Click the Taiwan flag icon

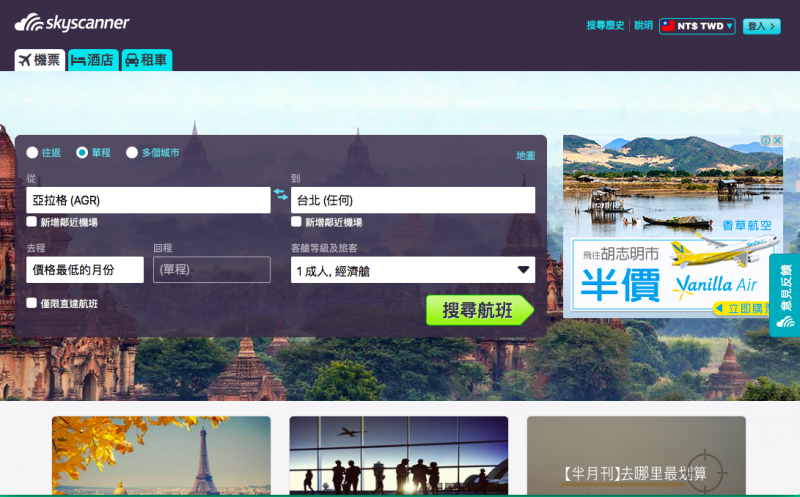[668, 26]
